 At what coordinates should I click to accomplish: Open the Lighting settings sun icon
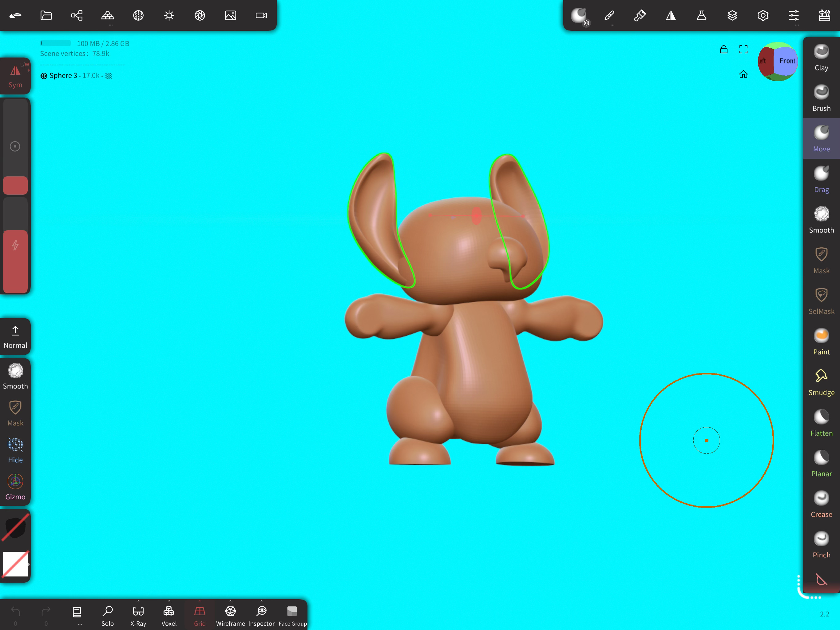pyautogui.click(x=169, y=15)
